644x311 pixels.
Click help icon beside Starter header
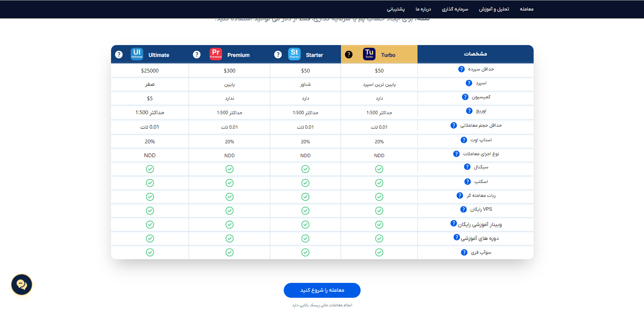278,55
